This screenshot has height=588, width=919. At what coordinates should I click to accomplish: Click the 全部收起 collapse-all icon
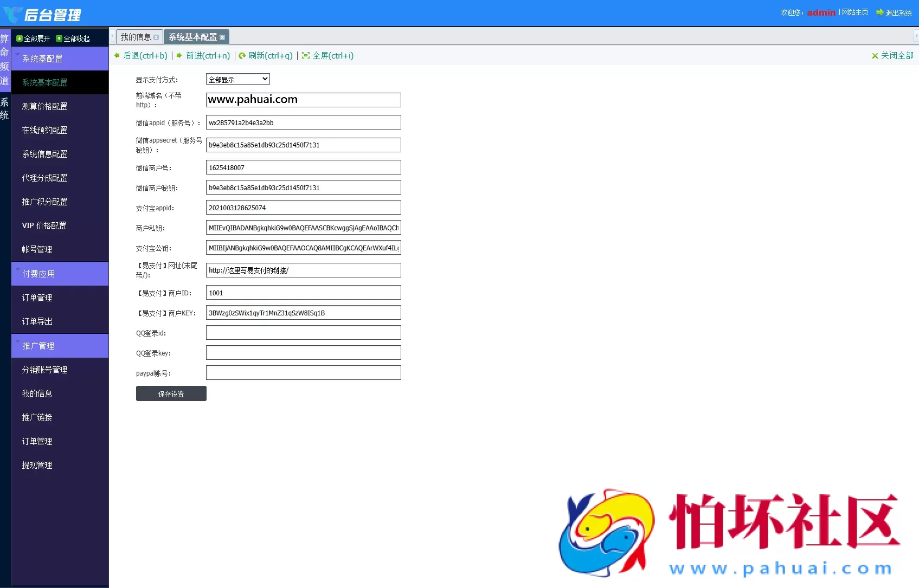point(59,38)
